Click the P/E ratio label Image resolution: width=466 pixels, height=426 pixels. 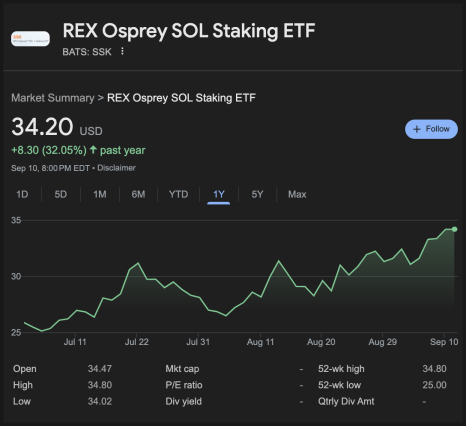click(x=184, y=385)
